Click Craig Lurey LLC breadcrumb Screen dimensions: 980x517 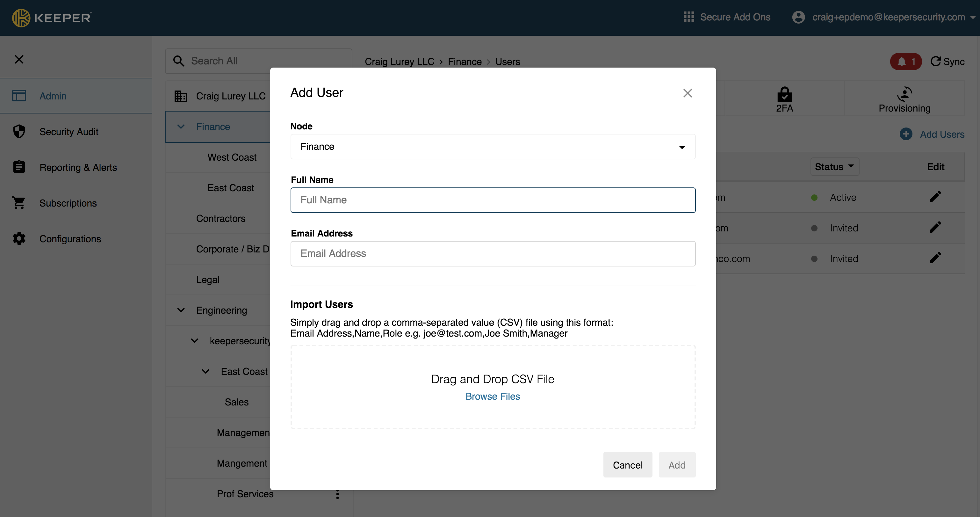pos(400,61)
